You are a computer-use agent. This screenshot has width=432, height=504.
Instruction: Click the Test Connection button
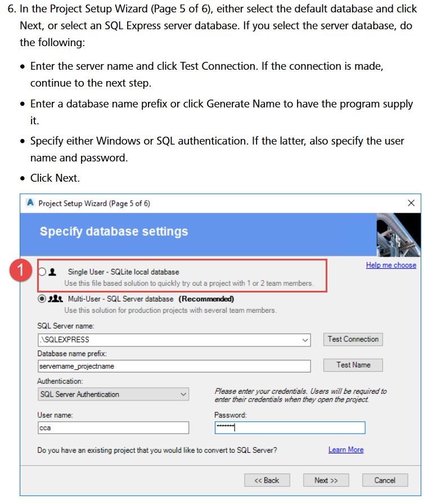pos(353,339)
